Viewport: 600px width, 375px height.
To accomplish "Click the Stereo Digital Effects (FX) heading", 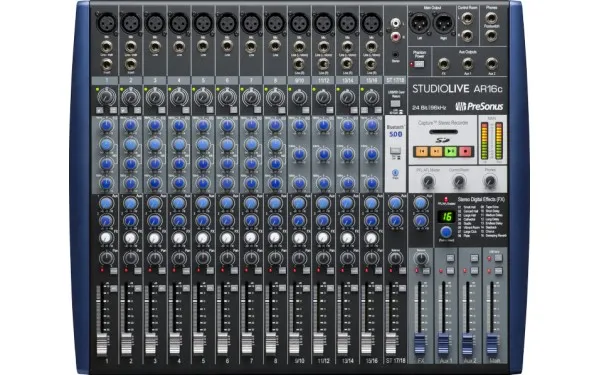I will pos(481,200).
